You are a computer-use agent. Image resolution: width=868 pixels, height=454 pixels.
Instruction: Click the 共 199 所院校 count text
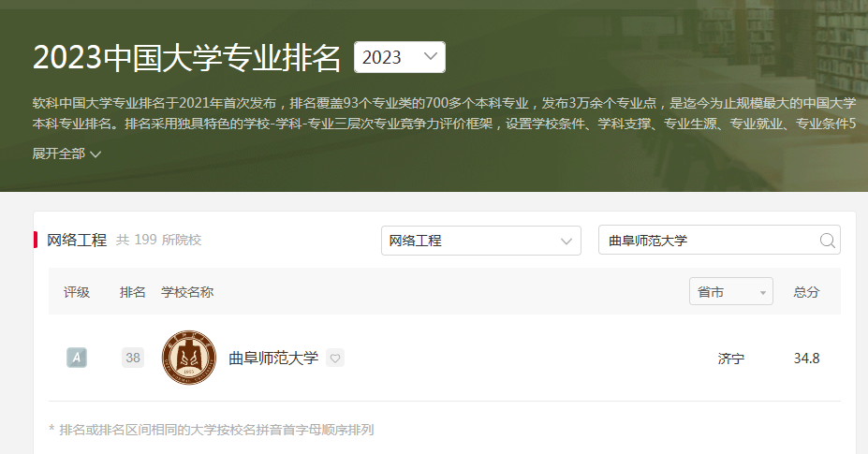click(158, 241)
